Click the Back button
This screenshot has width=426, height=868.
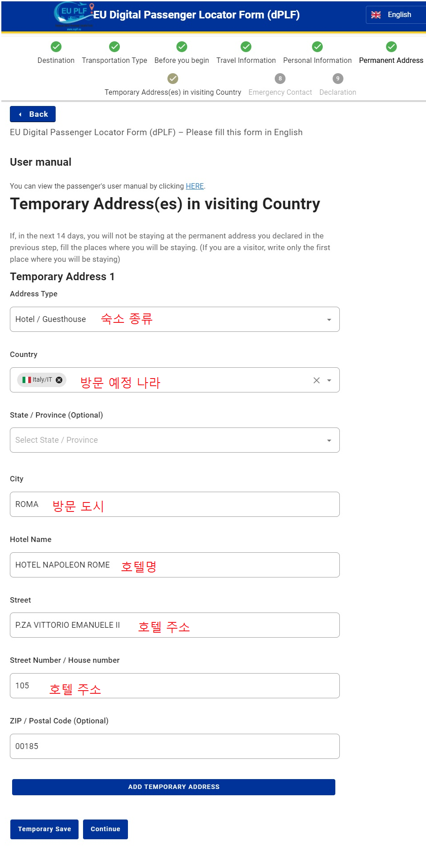33,114
